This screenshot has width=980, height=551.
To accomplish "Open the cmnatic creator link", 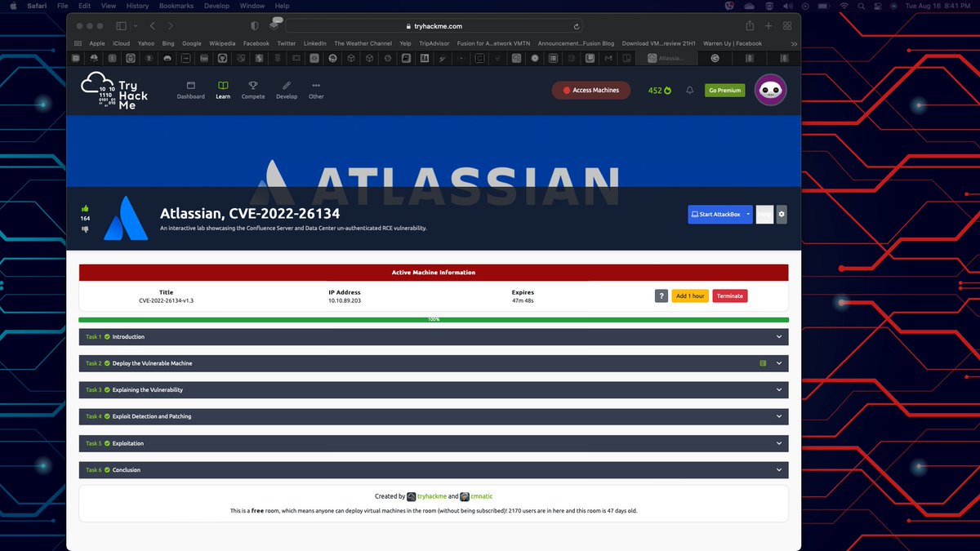I will pyautogui.click(x=481, y=496).
